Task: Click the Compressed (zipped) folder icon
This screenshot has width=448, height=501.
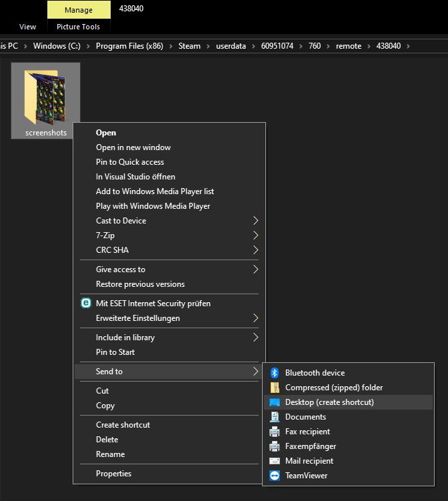Action: (x=275, y=387)
